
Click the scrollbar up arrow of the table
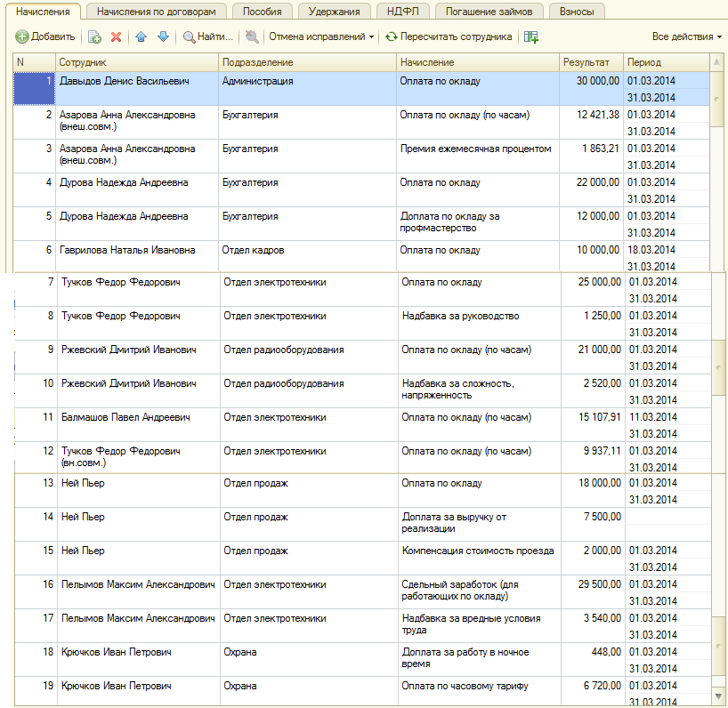(x=716, y=62)
